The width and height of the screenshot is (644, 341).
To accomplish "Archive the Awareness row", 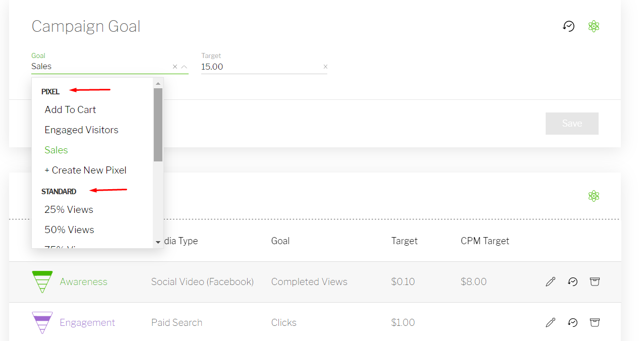I will click(595, 281).
